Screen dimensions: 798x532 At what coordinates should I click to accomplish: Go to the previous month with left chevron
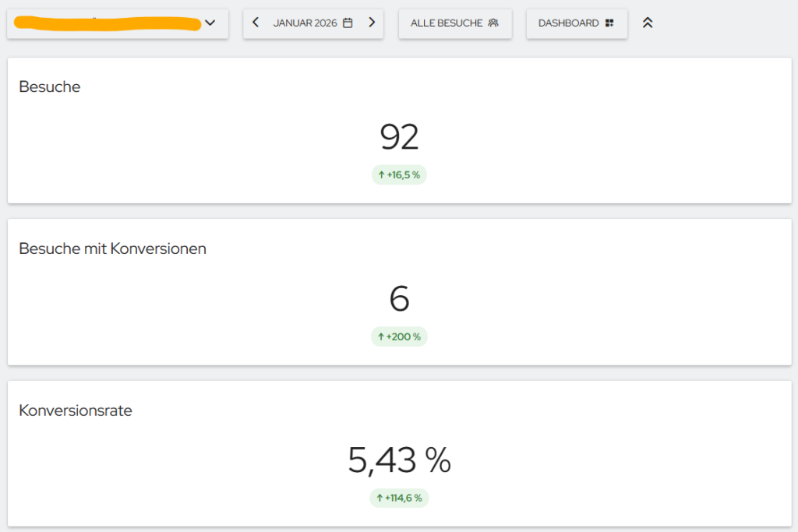(256, 23)
